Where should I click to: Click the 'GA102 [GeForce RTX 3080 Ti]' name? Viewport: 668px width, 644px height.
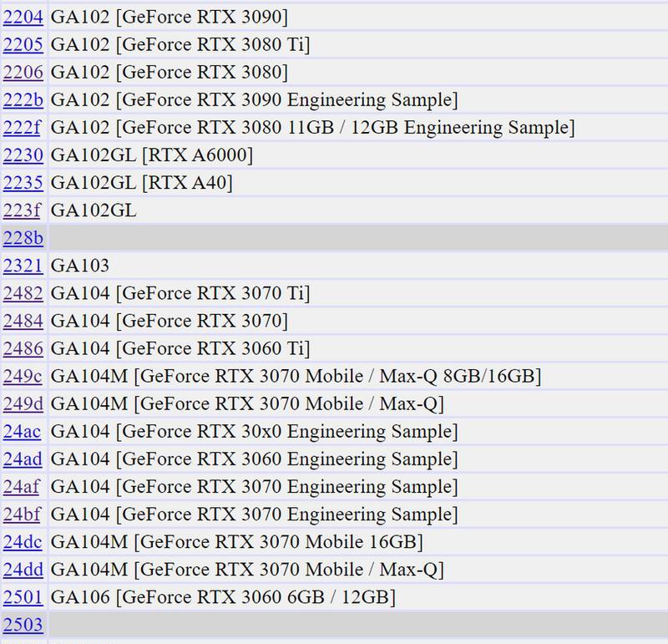pyautogui.click(x=180, y=45)
